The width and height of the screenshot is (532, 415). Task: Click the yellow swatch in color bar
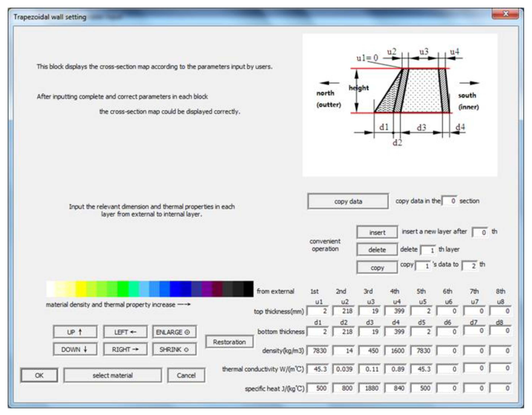click(x=81, y=289)
